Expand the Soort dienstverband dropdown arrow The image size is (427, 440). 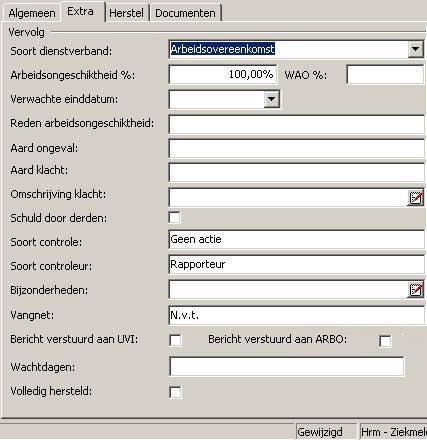tap(415, 50)
